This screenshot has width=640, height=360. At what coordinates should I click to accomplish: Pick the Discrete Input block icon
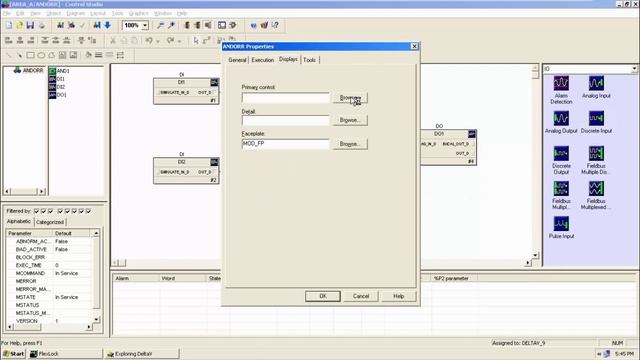[596, 118]
